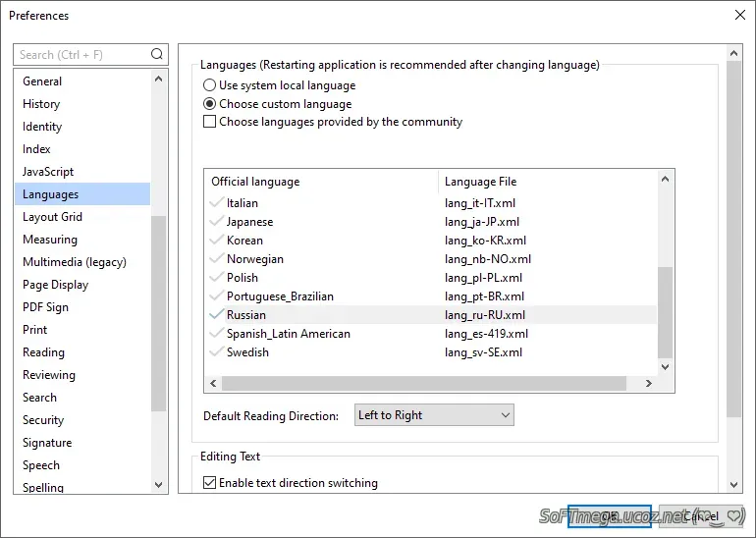Click the checkmark icon beside Russian

coord(216,315)
